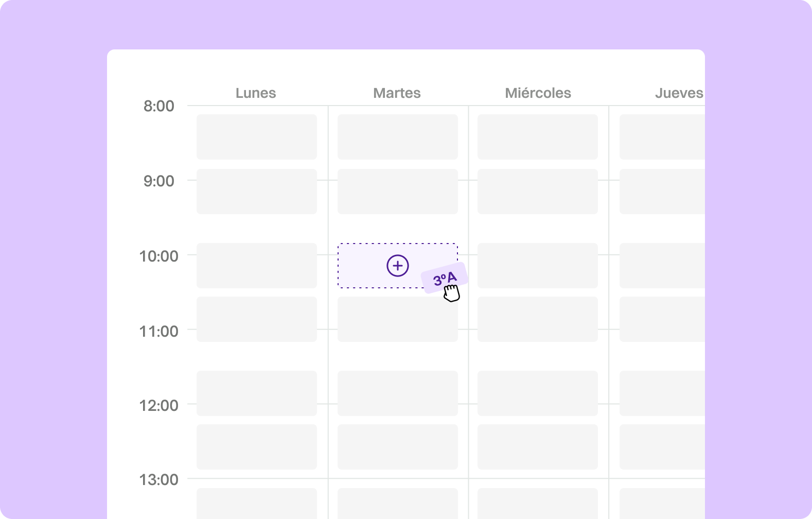Click the 13:00 time label

point(159,480)
